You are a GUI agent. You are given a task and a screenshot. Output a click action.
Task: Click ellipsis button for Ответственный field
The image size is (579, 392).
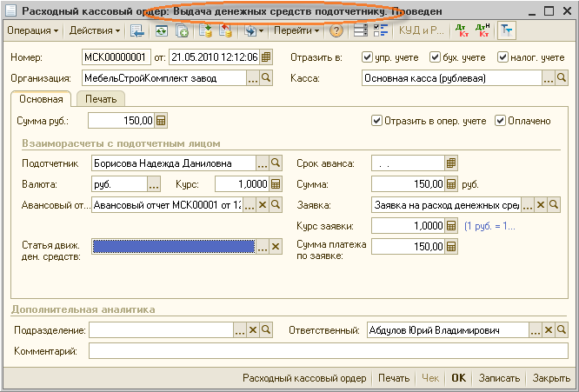click(536, 330)
